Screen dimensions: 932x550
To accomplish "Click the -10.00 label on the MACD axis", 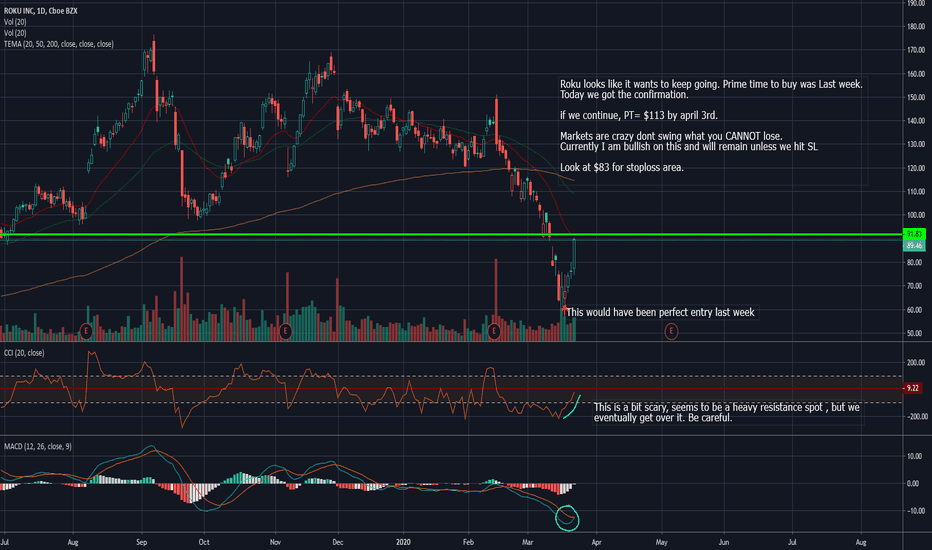I will 915,511.
